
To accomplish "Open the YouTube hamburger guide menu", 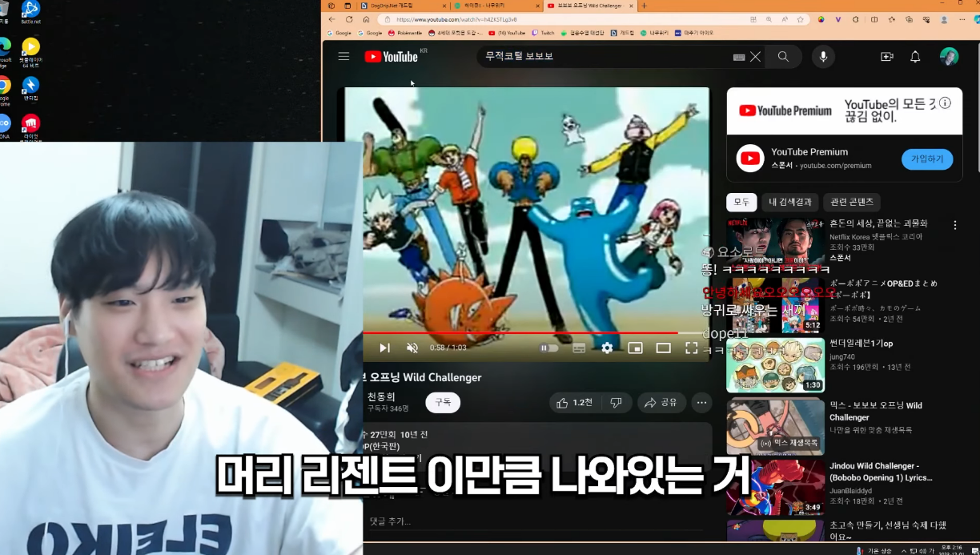I will point(343,56).
